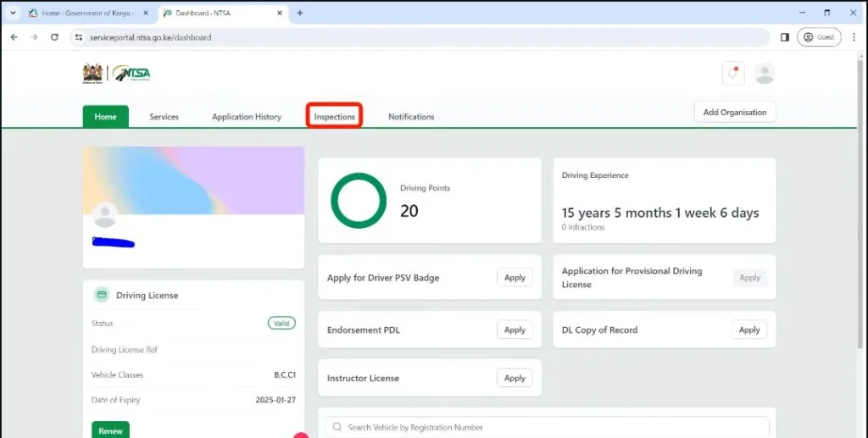Close the Home - Government of Kenya tab
Screen dimensions: 868x438
click(x=146, y=13)
